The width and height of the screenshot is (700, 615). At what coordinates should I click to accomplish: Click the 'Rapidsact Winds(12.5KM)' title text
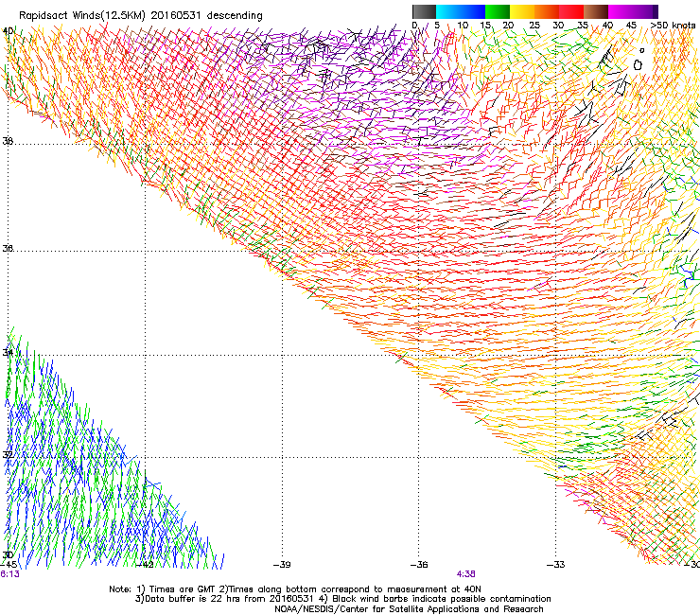click(x=82, y=15)
